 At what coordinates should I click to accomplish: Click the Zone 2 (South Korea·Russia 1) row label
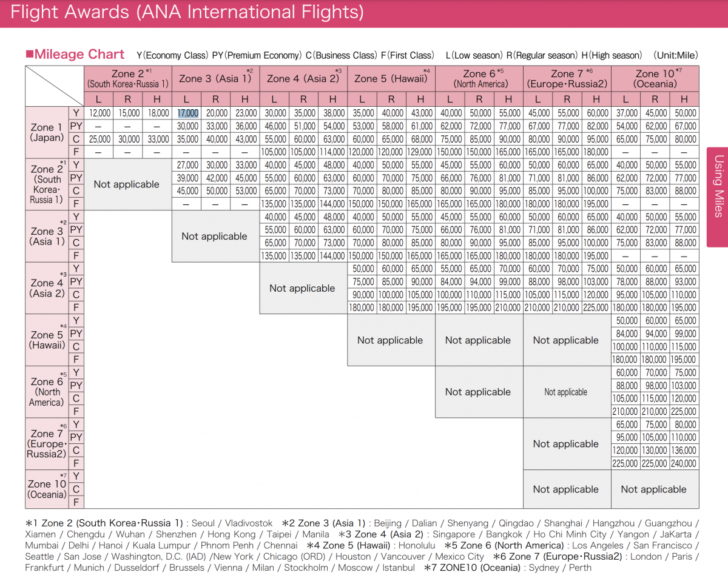pyautogui.click(x=47, y=184)
